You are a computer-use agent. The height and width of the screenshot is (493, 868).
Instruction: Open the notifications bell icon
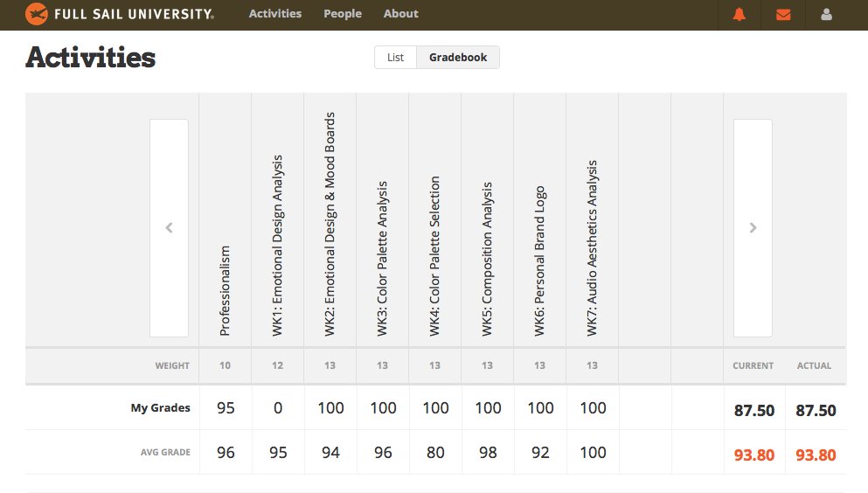click(739, 15)
